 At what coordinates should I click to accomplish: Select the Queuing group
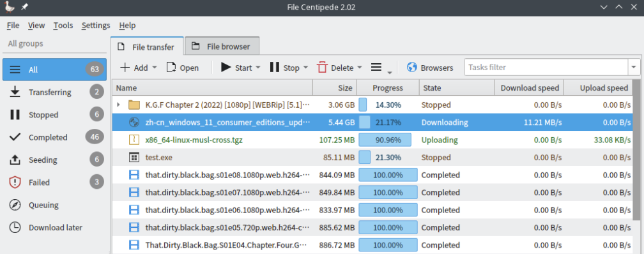55,205
